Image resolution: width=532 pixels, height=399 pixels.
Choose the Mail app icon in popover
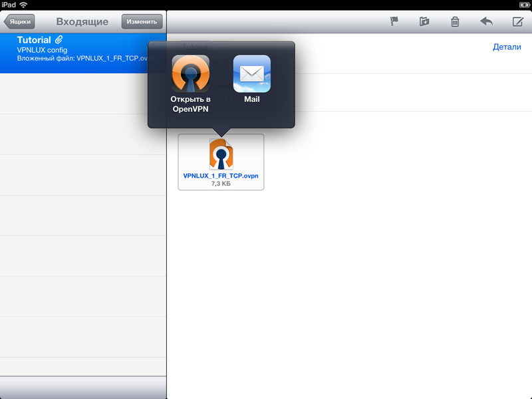252,74
